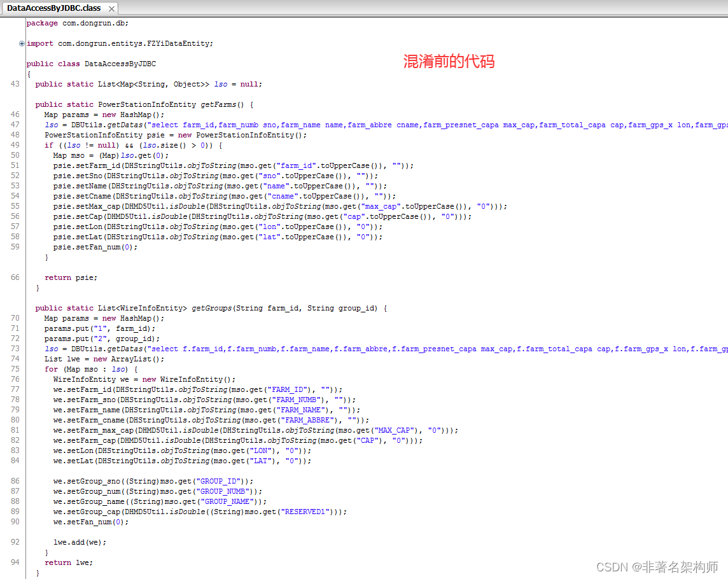Click the we.setFarm_id statement
Screen dimensions: 728x579
[198, 390]
